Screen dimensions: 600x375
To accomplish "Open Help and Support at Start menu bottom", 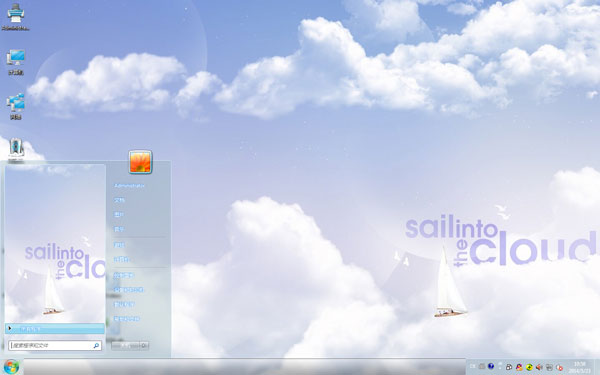I will (127, 319).
